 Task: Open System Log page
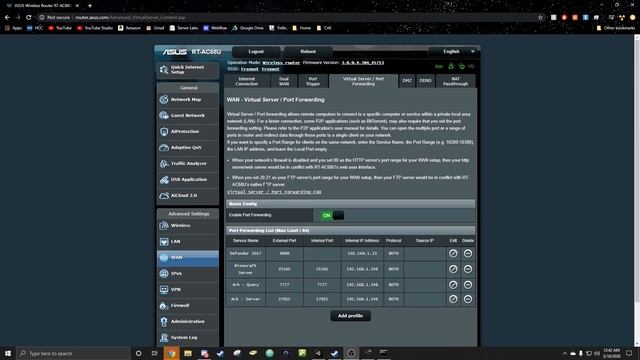[188, 338]
